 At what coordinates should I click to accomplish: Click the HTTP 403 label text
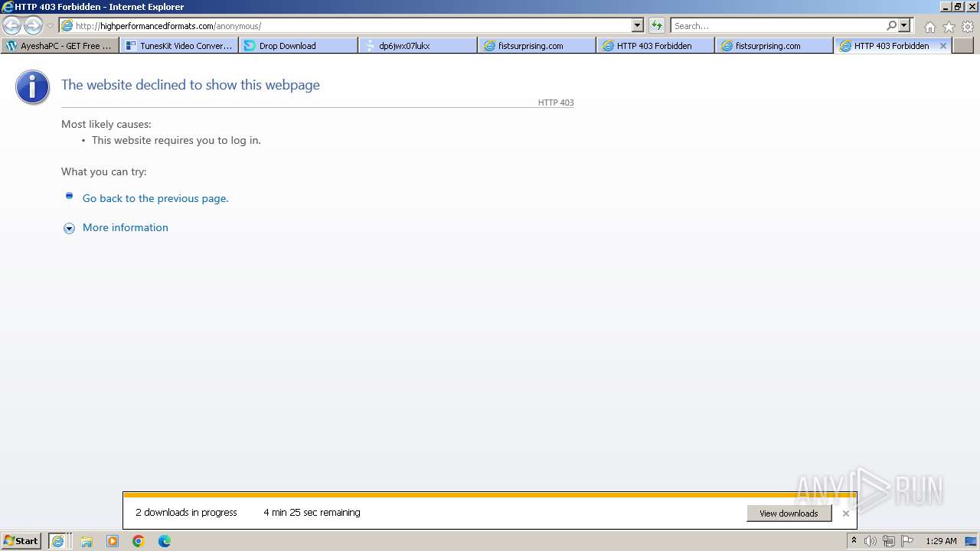pyautogui.click(x=556, y=103)
